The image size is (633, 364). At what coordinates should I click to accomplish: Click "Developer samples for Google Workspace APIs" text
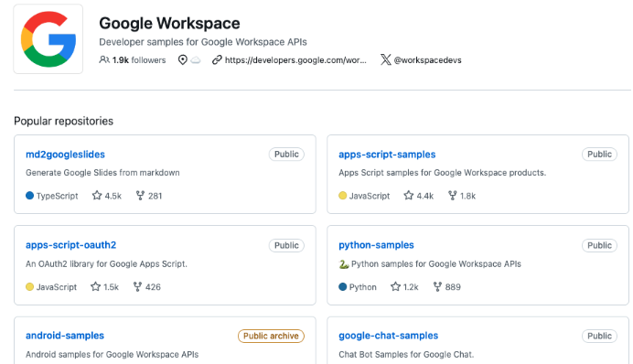(x=203, y=42)
